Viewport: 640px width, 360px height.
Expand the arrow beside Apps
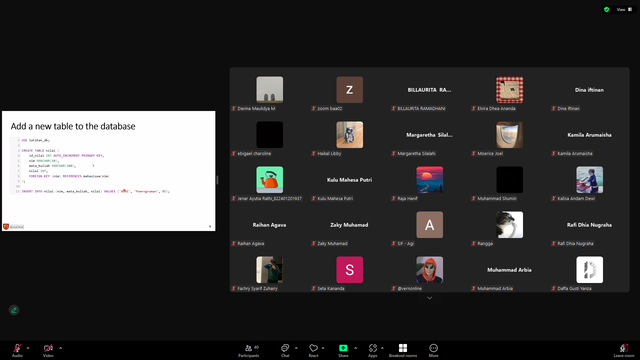(382, 348)
